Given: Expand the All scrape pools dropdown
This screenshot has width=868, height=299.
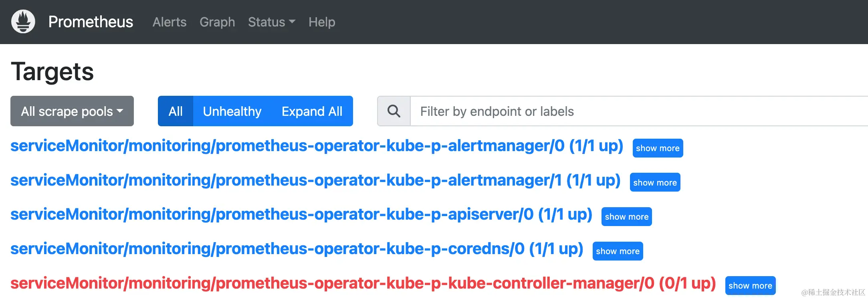Looking at the screenshot, I should 72,111.
